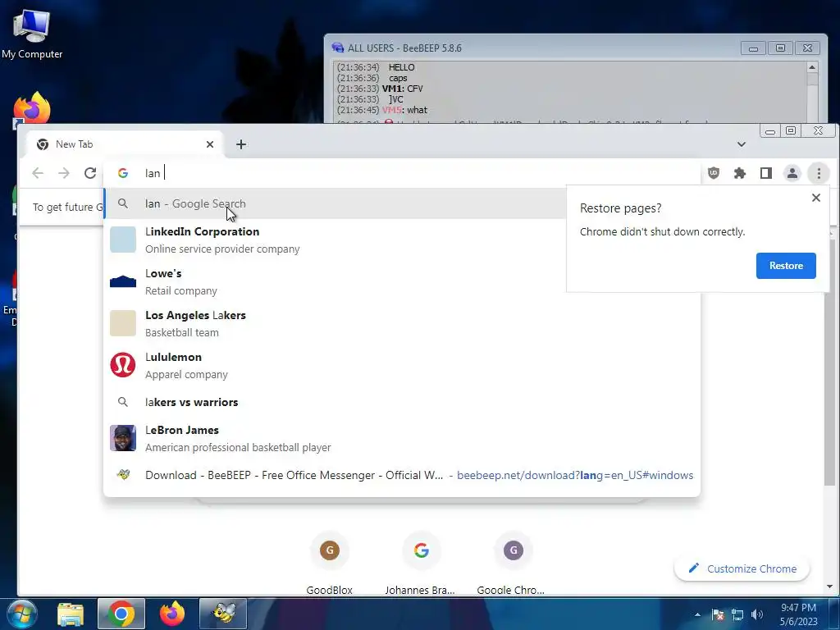Image resolution: width=840 pixels, height=630 pixels.
Task: Click the New Tab tab label
Action: pyautogui.click(x=74, y=144)
